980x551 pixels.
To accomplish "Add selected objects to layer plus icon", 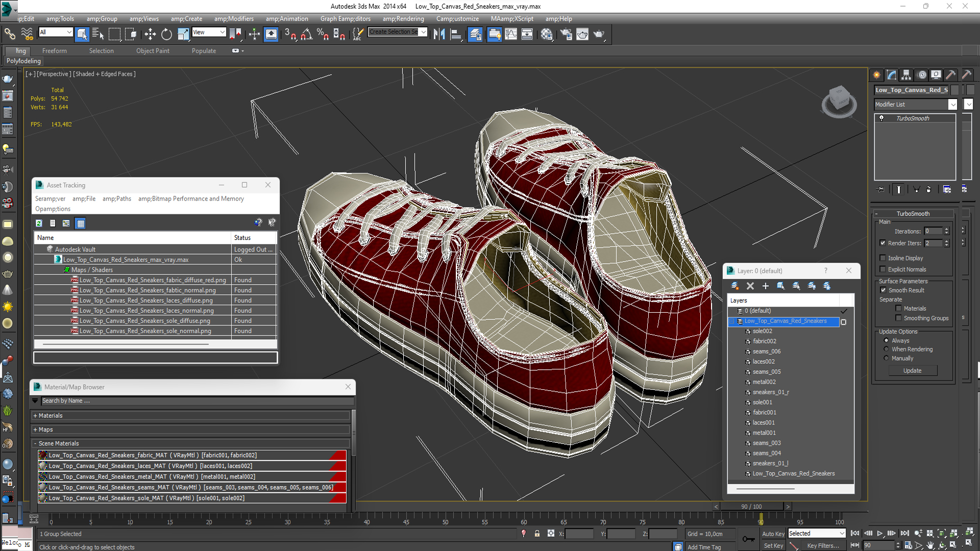I will tap(765, 286).
